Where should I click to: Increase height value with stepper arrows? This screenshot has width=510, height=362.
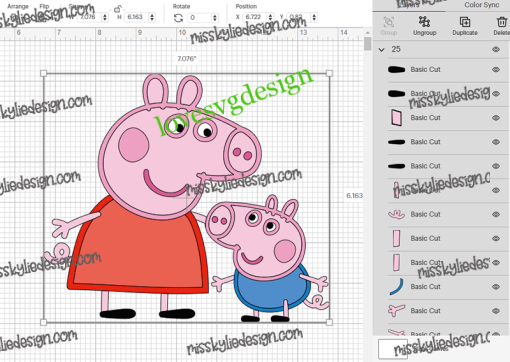[x=152, y=17]
